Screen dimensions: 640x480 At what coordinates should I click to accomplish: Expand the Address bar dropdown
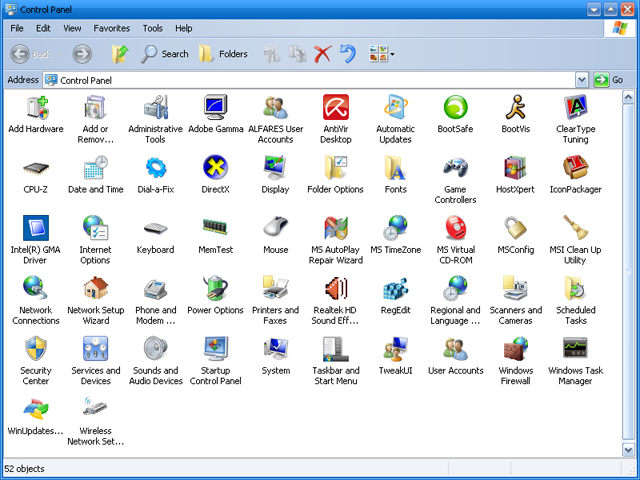point(582,80)
